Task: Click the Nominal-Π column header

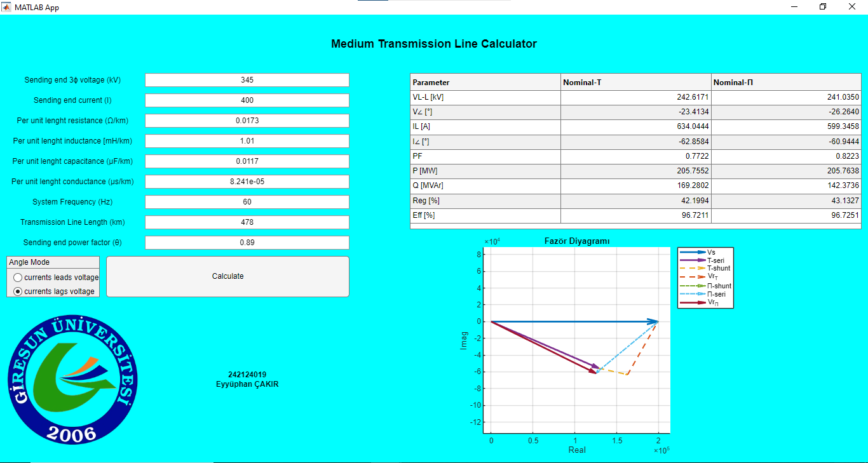Action: point(786,83)
